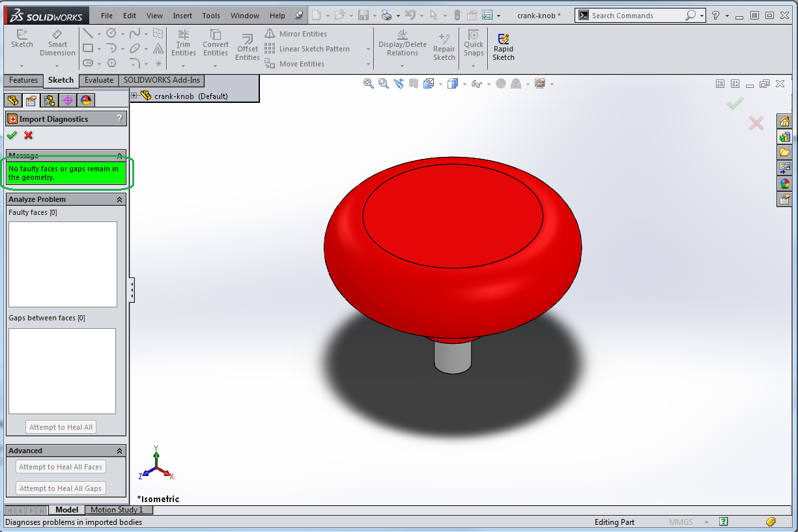Open the DisplayManager color ball tab
798x532 pixels.
pos(85,100)
